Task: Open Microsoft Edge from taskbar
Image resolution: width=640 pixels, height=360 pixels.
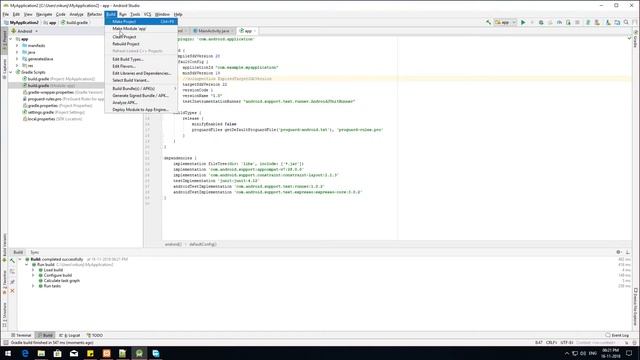Action: (x=25, y=353)
